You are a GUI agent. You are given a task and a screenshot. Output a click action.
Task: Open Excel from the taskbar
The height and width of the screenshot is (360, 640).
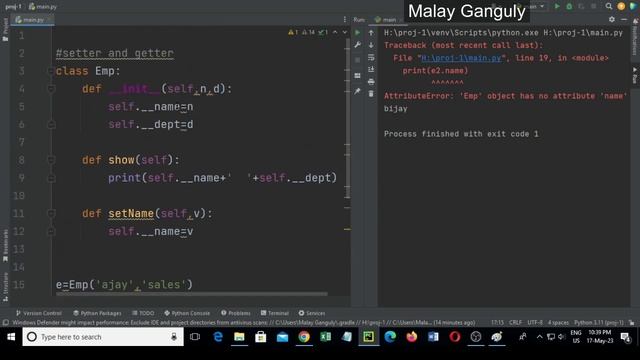326,337
